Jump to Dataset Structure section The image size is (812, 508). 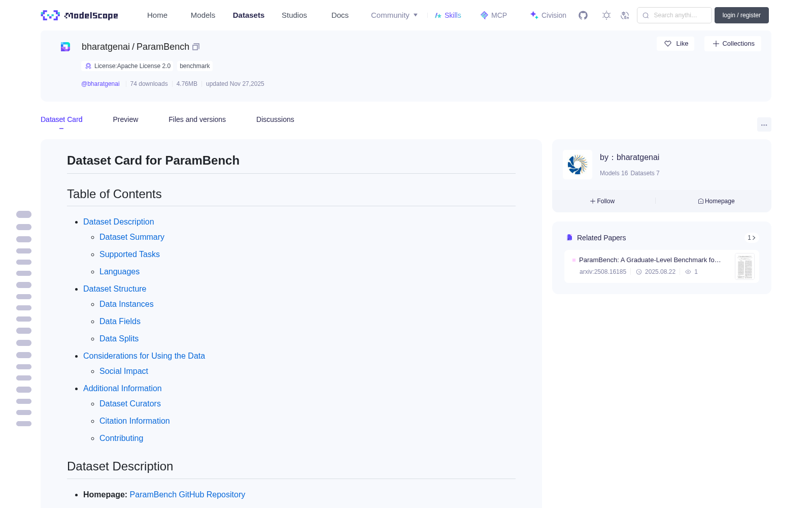pos(115,289)
